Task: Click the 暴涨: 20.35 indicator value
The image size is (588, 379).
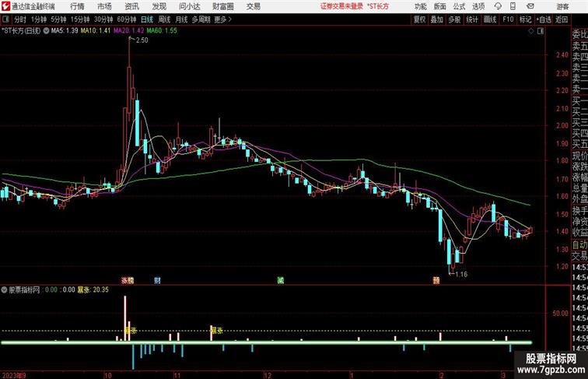Action: (93, 290)
